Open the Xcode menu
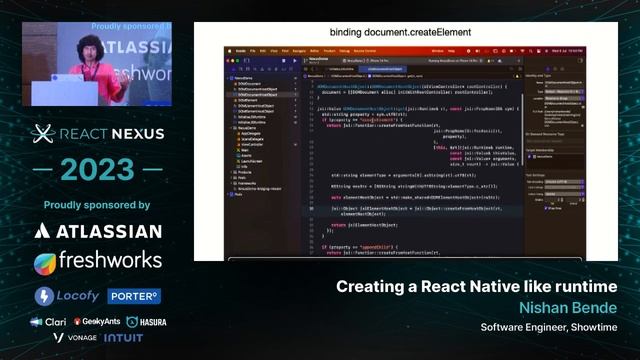This screenshot has height=360, width=640. coord(241,51)
